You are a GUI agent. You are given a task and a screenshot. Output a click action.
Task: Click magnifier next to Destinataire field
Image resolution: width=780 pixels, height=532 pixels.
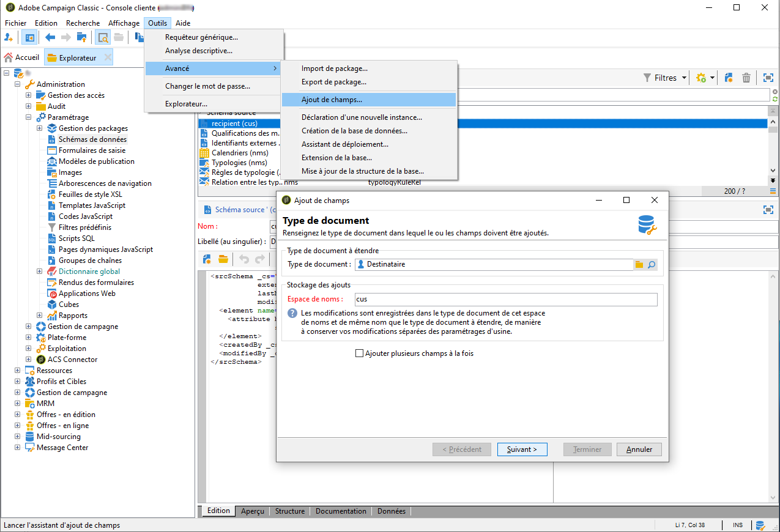click(x=652, y=265)
